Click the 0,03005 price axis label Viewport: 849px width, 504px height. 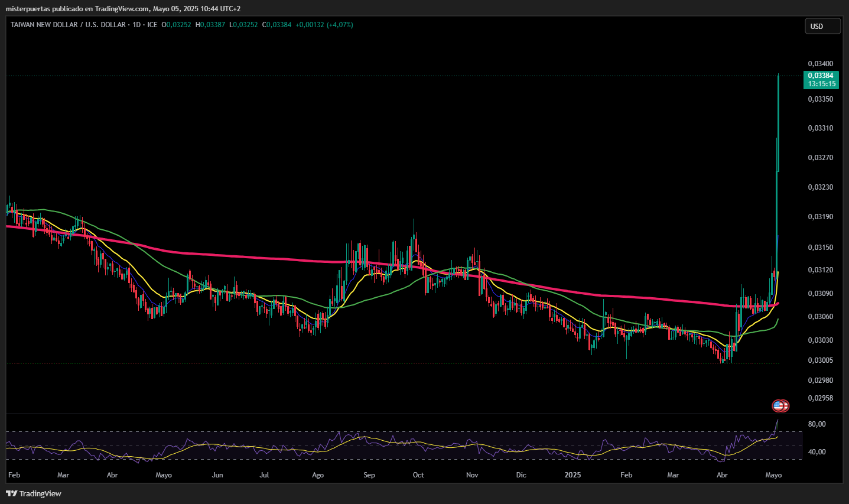pos(821,360)
